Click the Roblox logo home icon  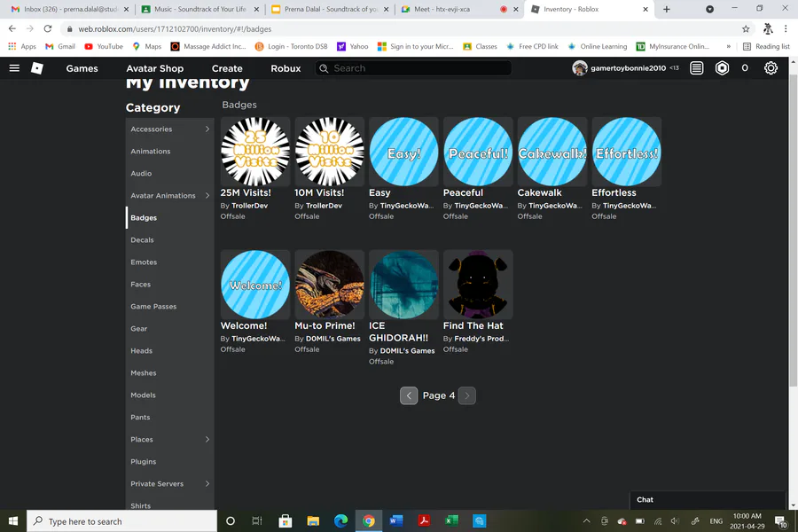click(37, 67)
